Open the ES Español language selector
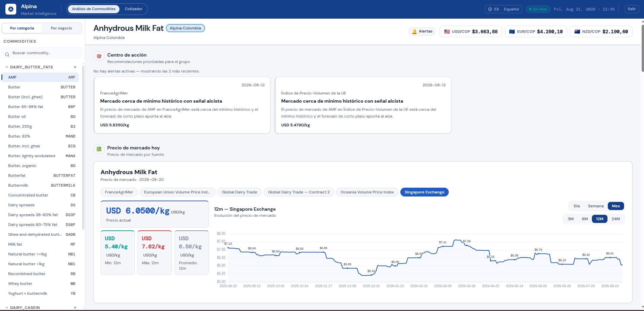 (x=503, y=9)
